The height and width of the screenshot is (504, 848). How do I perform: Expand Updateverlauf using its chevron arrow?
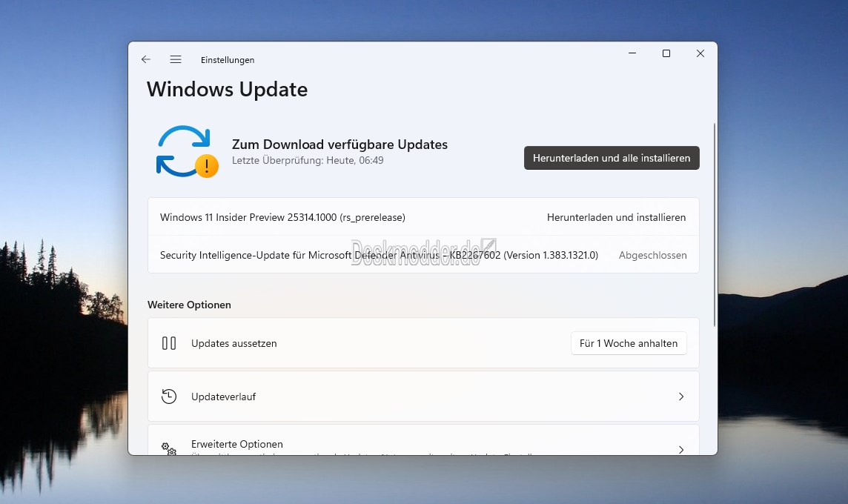tap(680, 397)
